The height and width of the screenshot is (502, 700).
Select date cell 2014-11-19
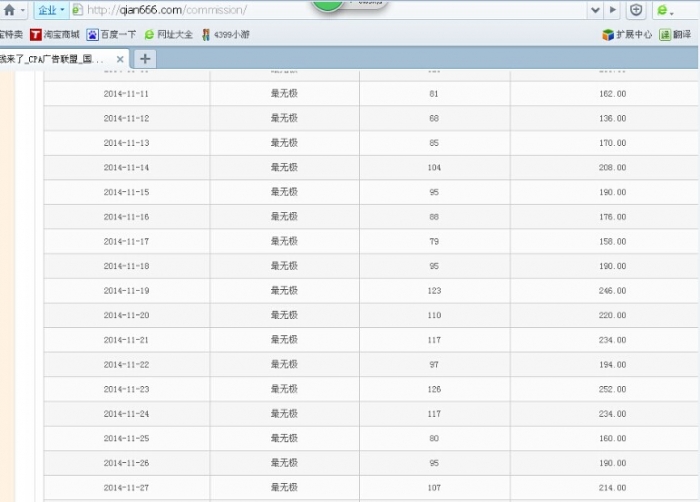126,291
